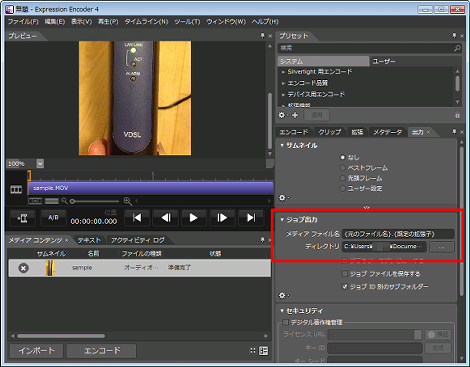Open the 100% preview zoom dropdown

pos(40,164)
